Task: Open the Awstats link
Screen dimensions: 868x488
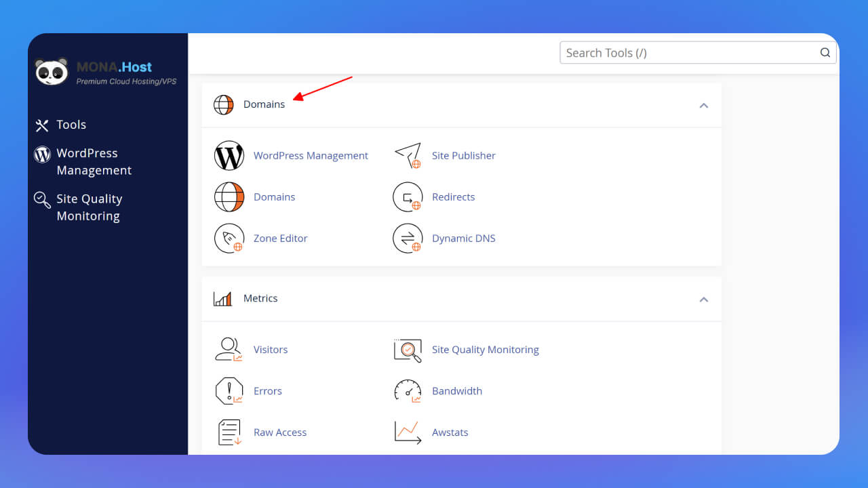Action: 450,432
